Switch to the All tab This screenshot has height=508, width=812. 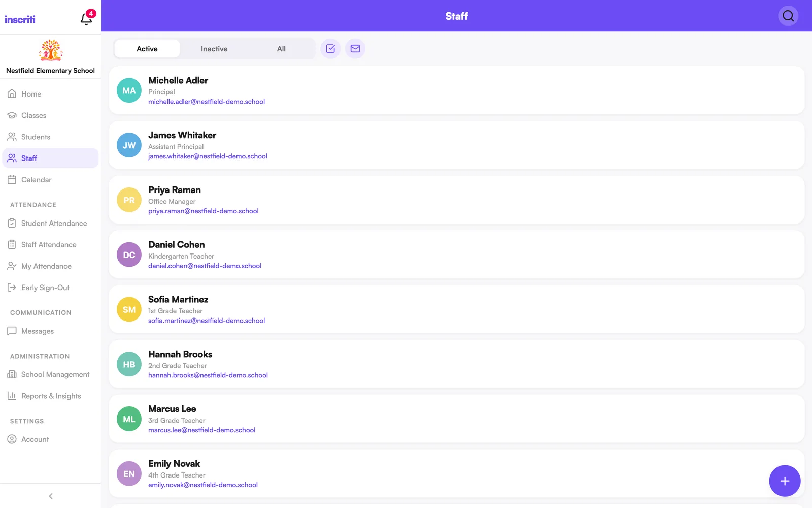click(x=281, y=49)
